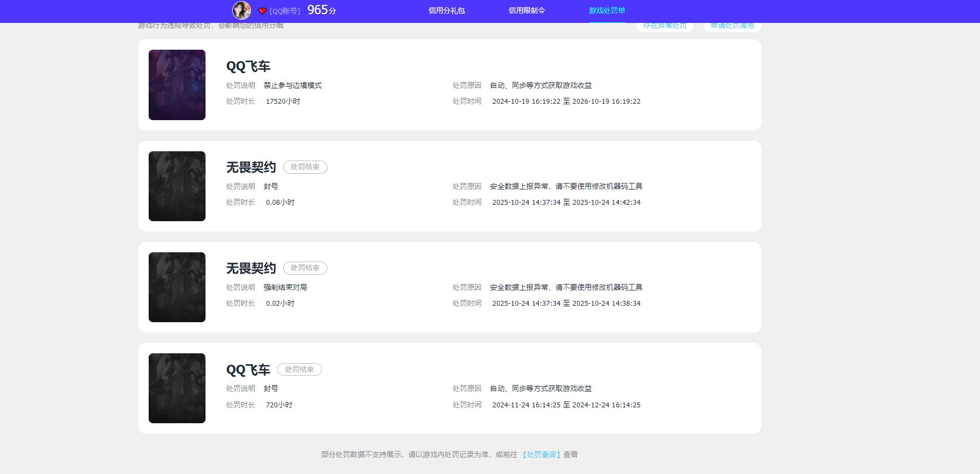Screen dimensions: 980x474
Task: Click the QQ飞车 title of 禁止参与边境模式 record
Action: (x=248, y=67)
